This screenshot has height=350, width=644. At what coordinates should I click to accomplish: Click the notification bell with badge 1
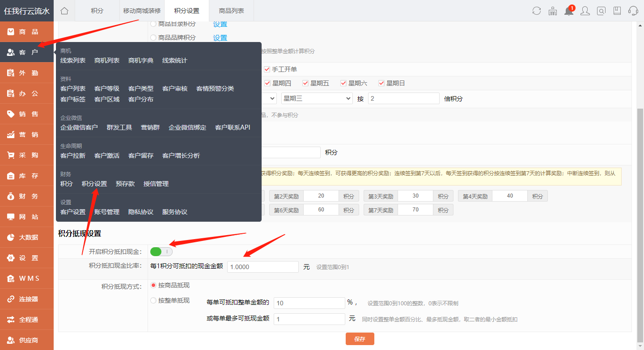(568, 11)
